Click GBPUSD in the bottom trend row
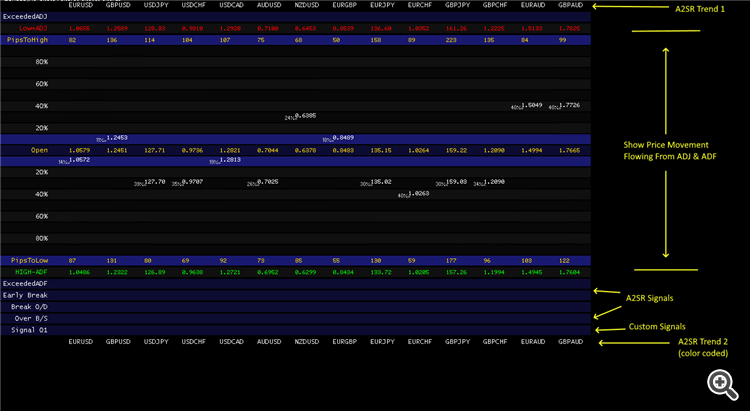Image resolution: width=750 pixels, height=411 pixels. pyautogui.click(x=118, y=342)
